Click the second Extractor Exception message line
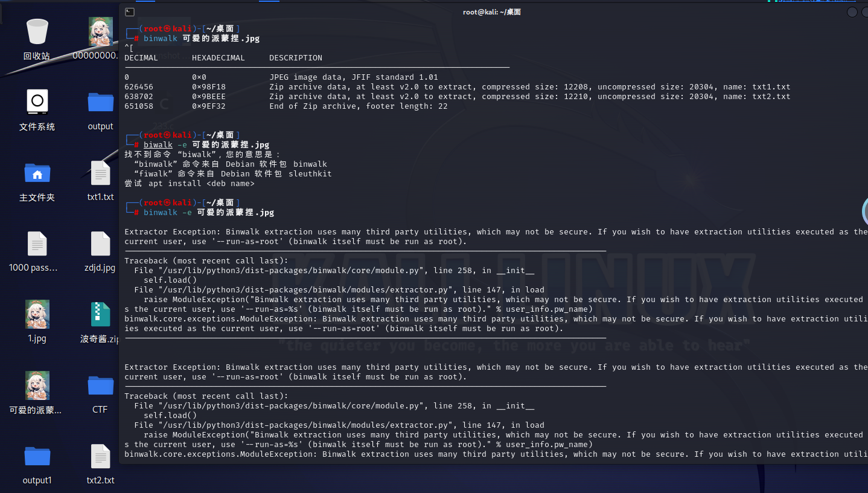 tap(496, 367)
